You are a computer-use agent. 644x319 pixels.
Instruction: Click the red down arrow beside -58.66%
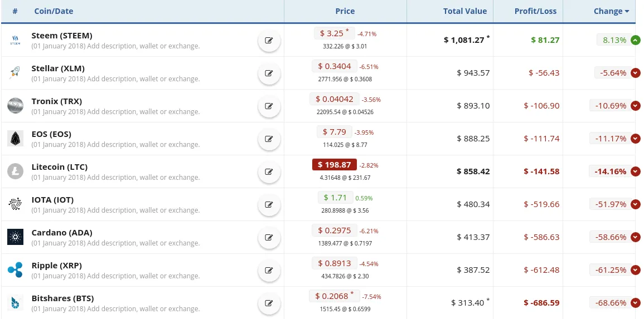pyautogui.click(x=636, y=237)
